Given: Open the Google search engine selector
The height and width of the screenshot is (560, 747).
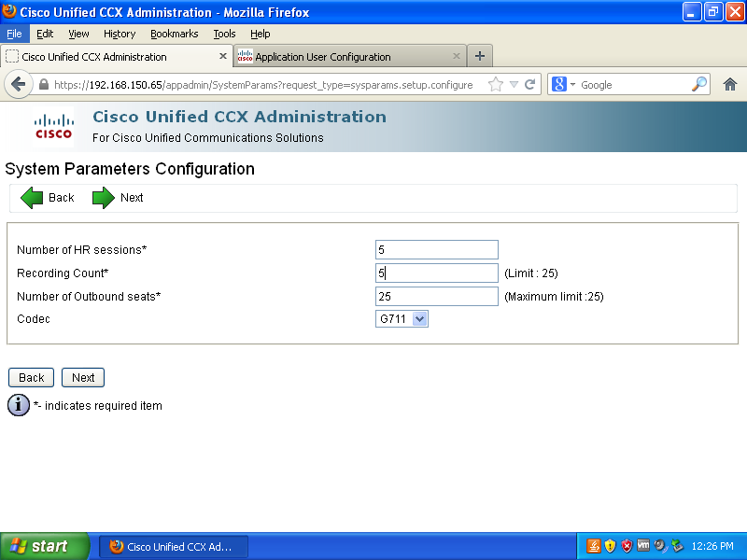Looking at the screenshot, I should (564, 85).
